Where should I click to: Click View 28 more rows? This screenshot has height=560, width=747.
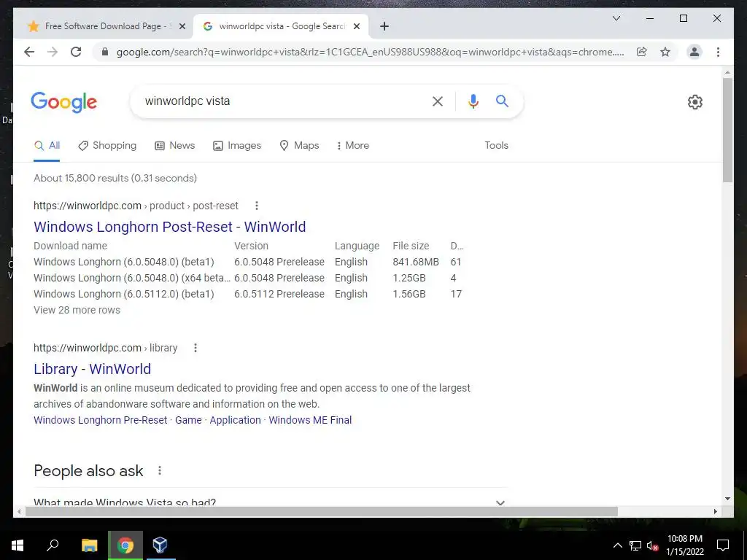click(77, 310)
